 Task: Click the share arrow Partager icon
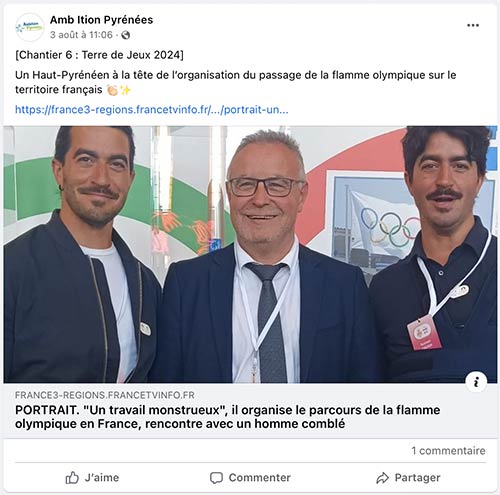click(x=382, y=478)
